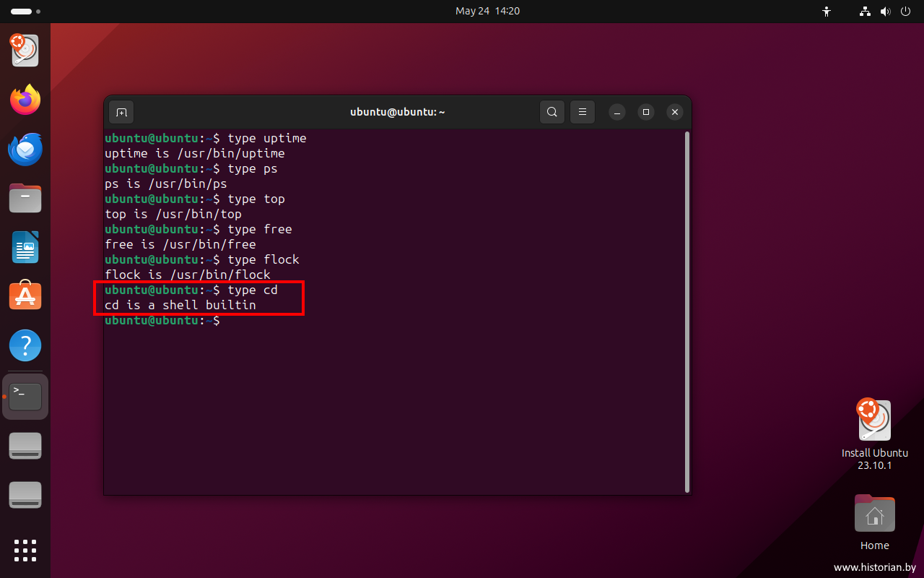Open Ubuntu Software app center
This screenshot has height=578, width=924.
25,296
